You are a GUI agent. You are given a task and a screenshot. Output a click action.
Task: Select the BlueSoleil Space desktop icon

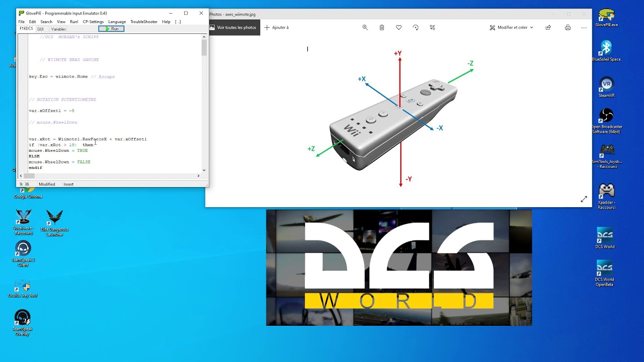pyautogui.click(x=606, y=51)
